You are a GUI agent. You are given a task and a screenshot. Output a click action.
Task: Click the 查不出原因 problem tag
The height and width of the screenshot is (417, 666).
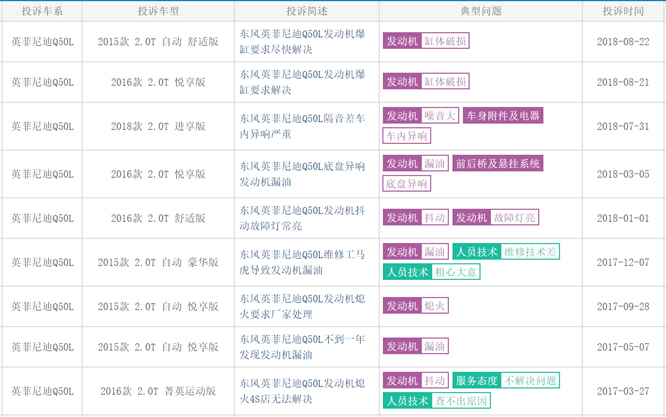461,401
